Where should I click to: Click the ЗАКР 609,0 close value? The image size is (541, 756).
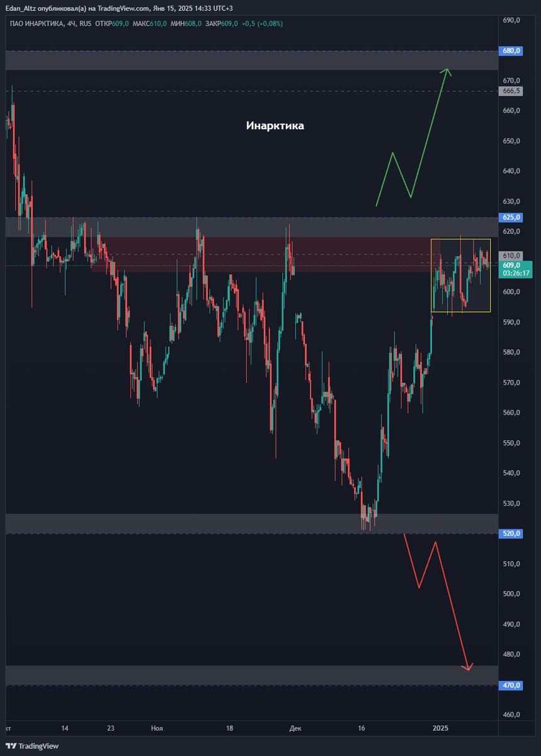point(222,23)
